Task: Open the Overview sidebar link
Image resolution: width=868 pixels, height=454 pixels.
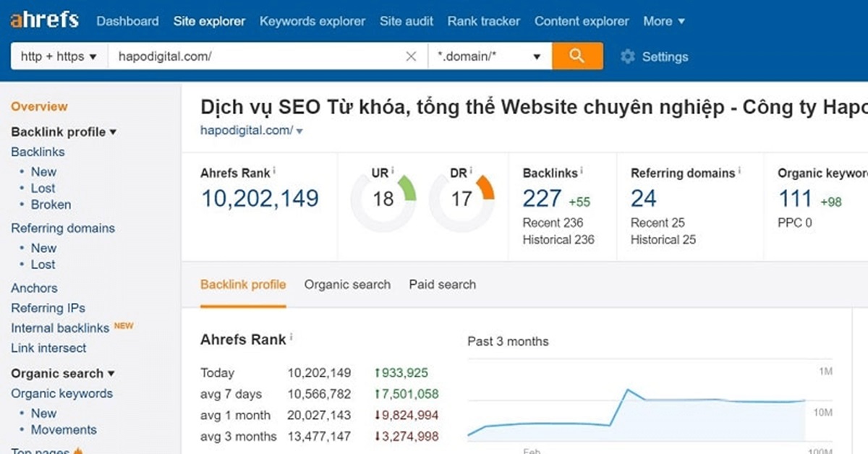Action: pos(39,106)
